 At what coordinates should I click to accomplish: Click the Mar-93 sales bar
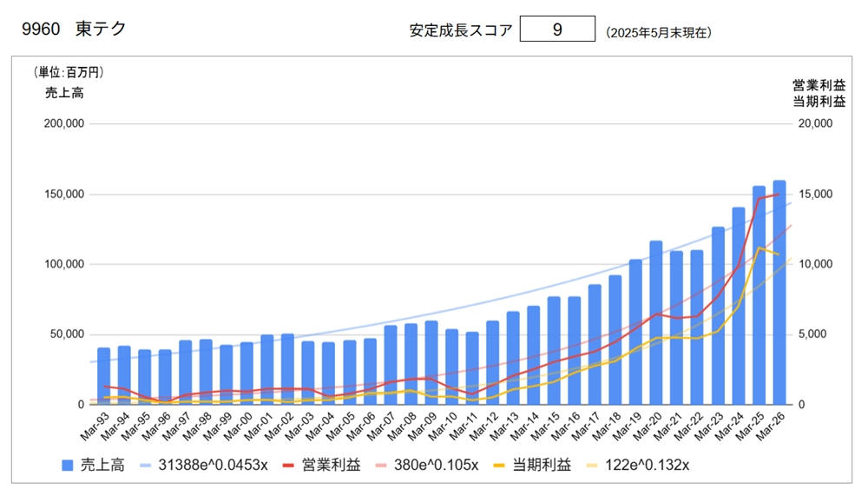tap(104, 376)
